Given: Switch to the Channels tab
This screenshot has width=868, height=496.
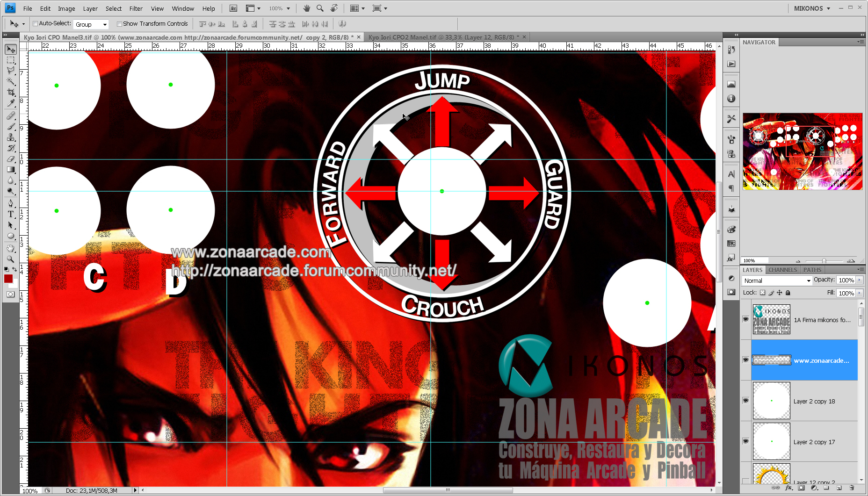Looking at the screenshot, I should (x=782, y=270).
